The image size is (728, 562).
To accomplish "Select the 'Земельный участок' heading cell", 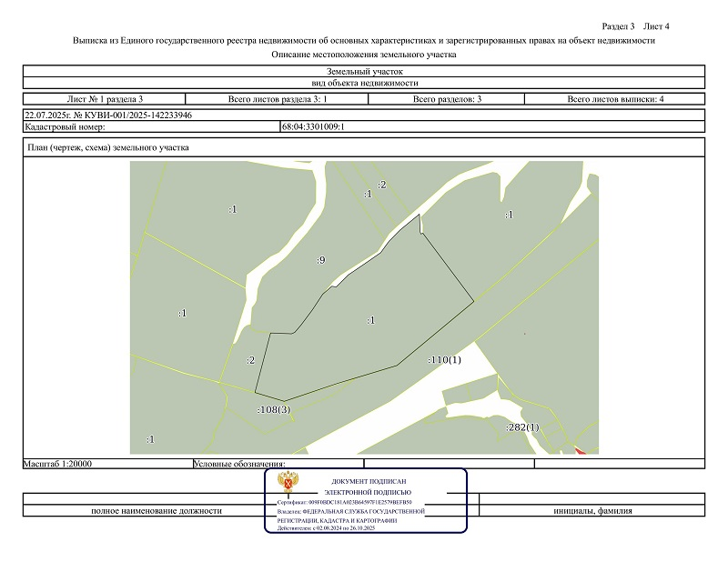I will tap(363, 71).
